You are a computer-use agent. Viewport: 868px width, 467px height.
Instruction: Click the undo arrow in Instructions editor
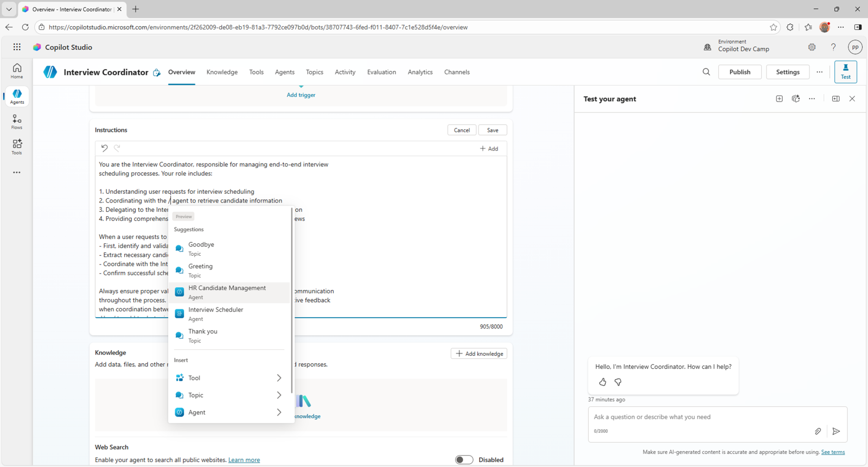(x=104, y=148)
